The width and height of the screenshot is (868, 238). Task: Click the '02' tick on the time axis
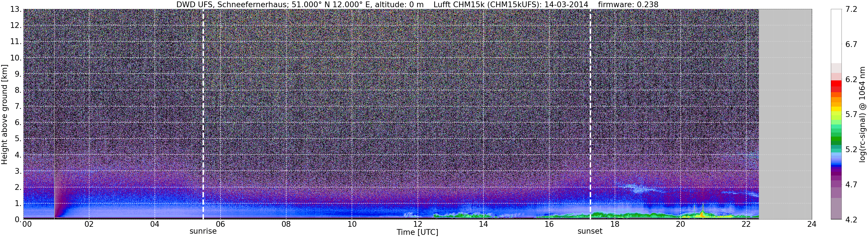coord(89,224)
